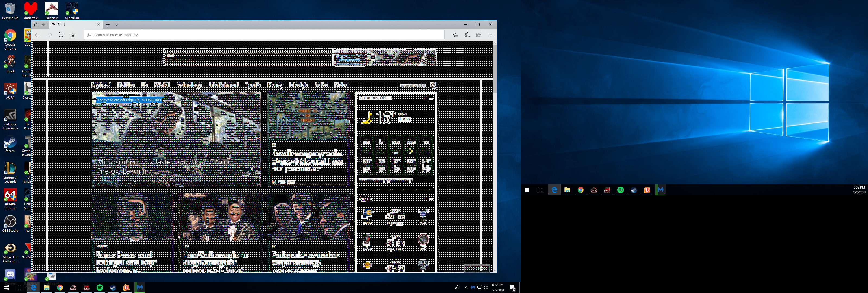Open a new tab with plus button
This screenshot has width=868, height=293.
tap(108, 25)
